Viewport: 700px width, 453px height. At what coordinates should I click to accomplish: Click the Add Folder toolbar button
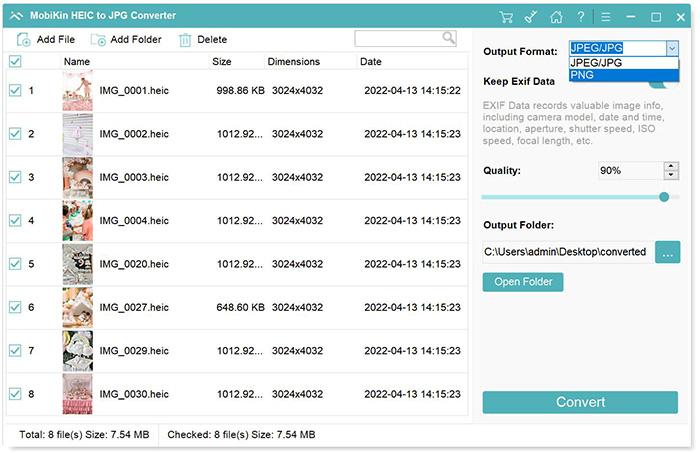pyautogui.click(x=125, y=40)
